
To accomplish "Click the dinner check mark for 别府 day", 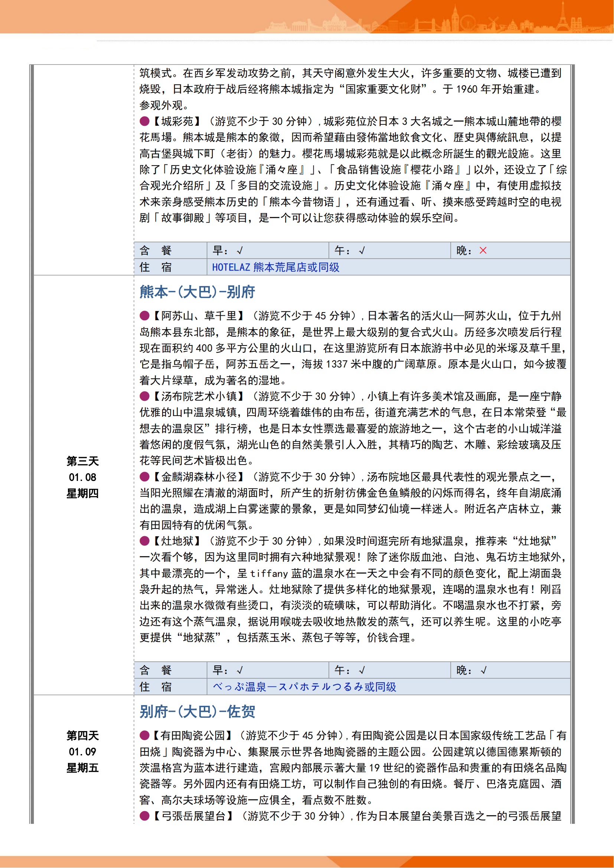I will pos(483,670).
